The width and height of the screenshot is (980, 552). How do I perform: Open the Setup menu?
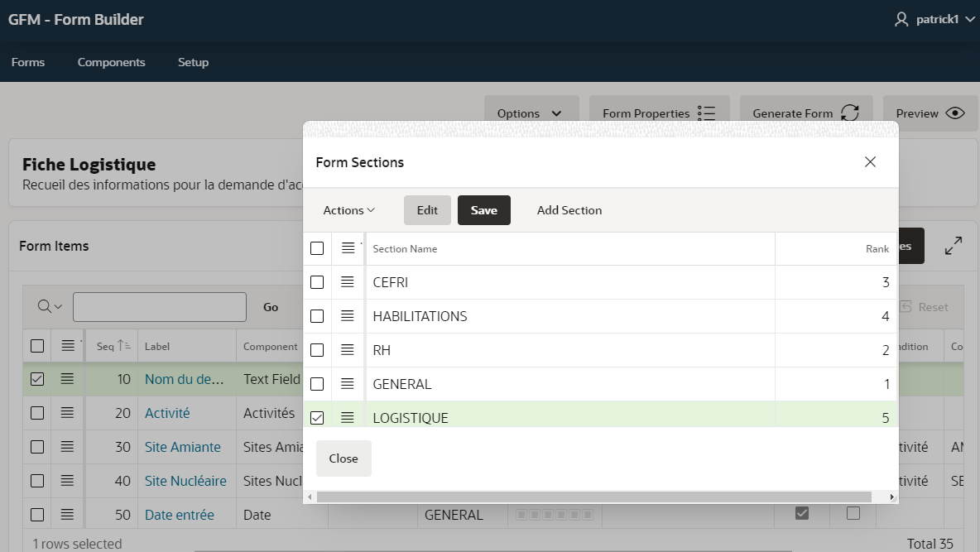click(193, 61)
